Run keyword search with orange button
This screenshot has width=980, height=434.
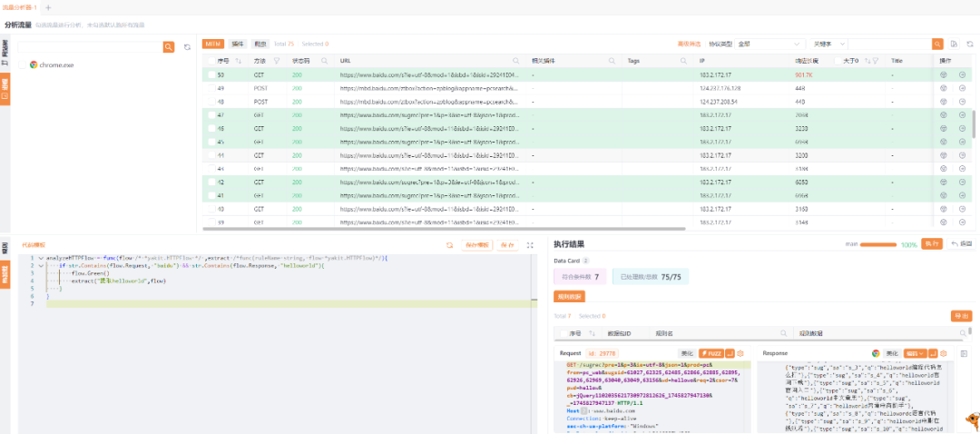pyautogui.click(x=936, y=44)
